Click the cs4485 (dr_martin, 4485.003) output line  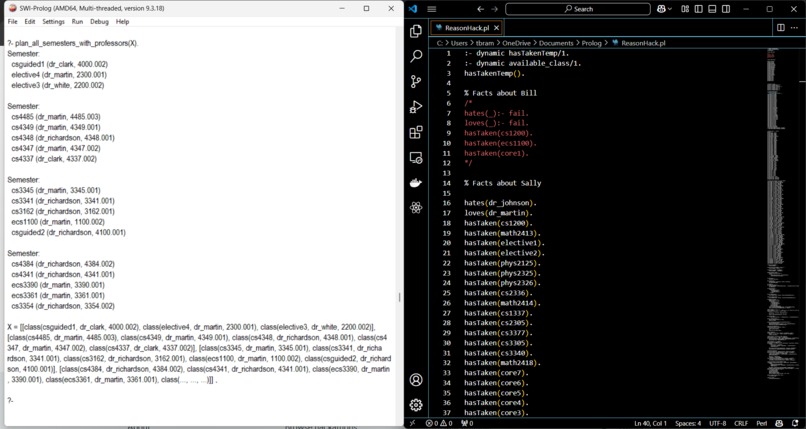point(56,117)
